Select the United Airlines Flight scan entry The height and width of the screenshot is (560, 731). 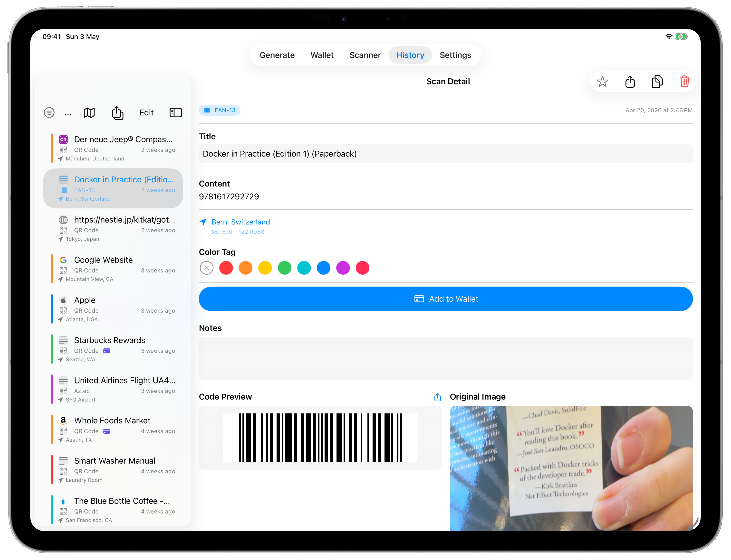(x=113, y=389)
